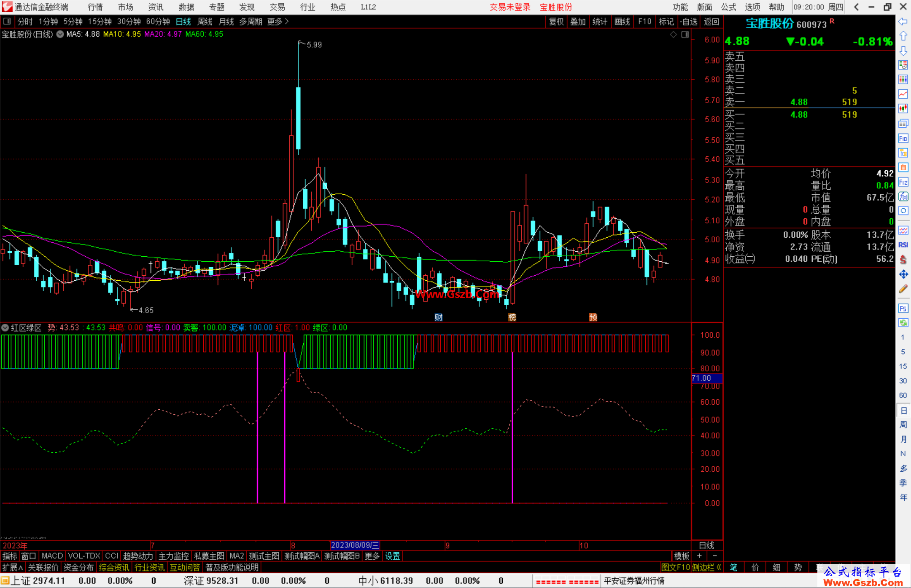Switch to the MACD indicator tab
This screenshot has height=588, width=911.
pos(52,556)
